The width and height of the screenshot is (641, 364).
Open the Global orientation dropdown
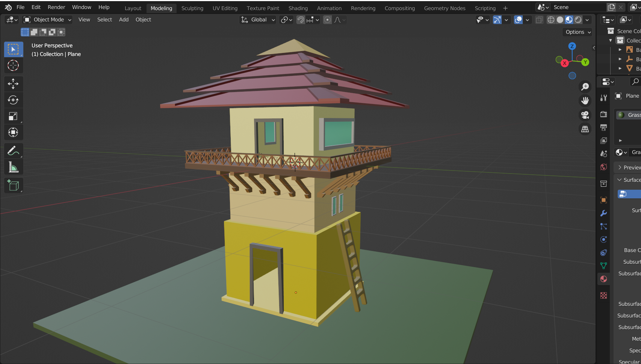[258, 20]
